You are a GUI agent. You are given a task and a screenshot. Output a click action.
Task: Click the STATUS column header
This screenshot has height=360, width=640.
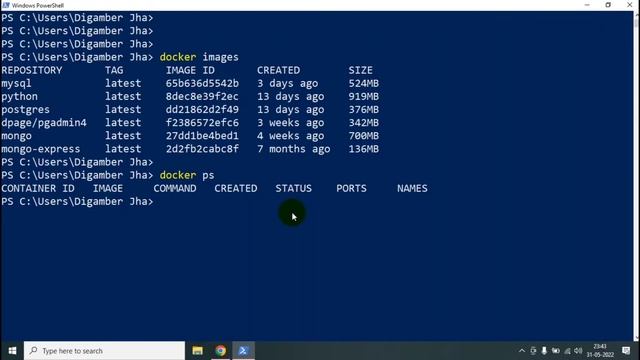(293, 188)
